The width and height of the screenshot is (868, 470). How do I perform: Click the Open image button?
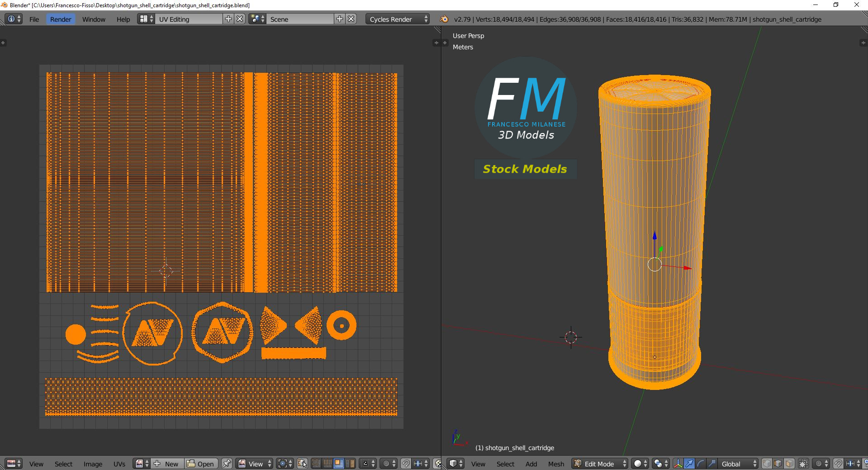point(201,464)
